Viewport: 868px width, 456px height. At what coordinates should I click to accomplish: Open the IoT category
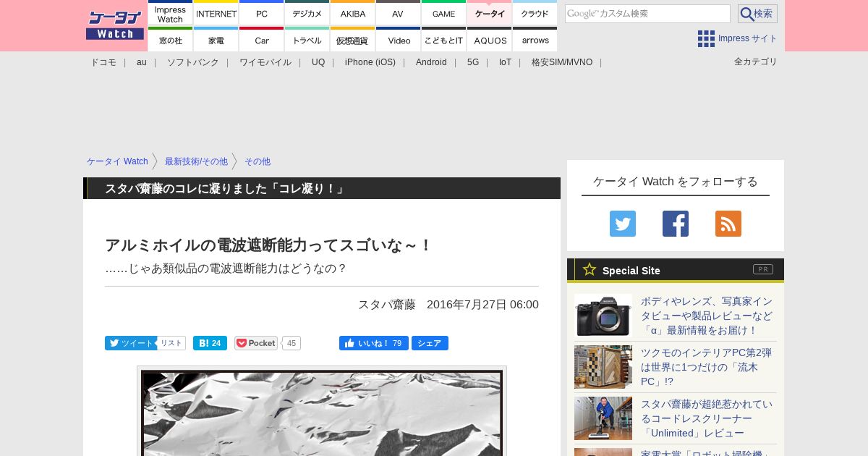[505, 62]
